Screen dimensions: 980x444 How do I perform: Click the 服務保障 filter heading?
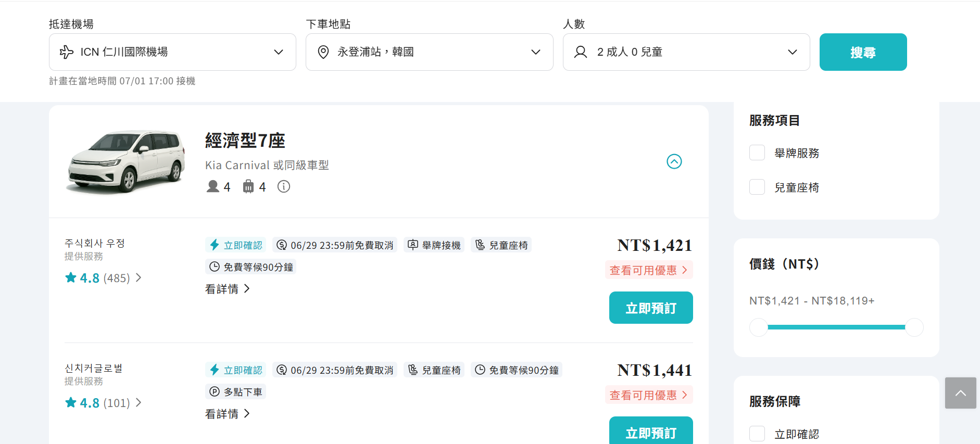coord(774,401)
